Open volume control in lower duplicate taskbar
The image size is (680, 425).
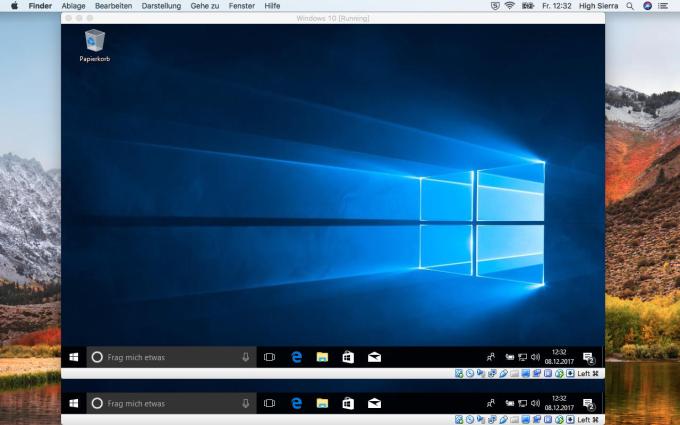[536, 403]
